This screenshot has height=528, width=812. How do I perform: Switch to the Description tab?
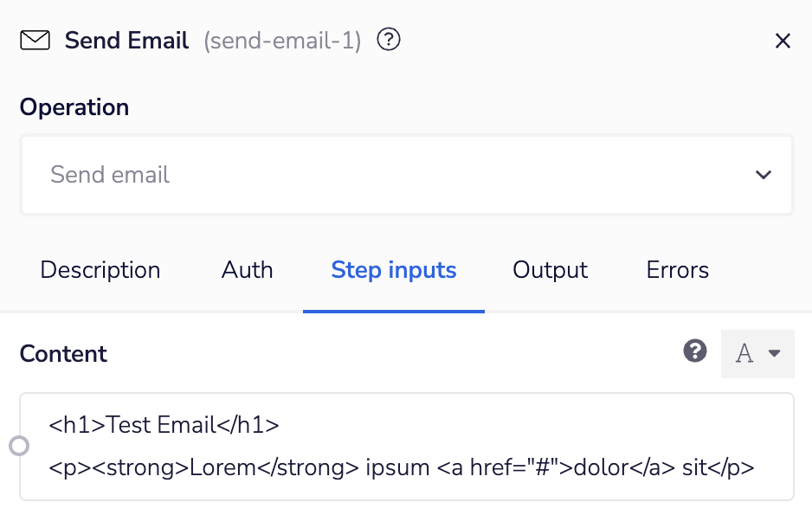tap(100, 270)
